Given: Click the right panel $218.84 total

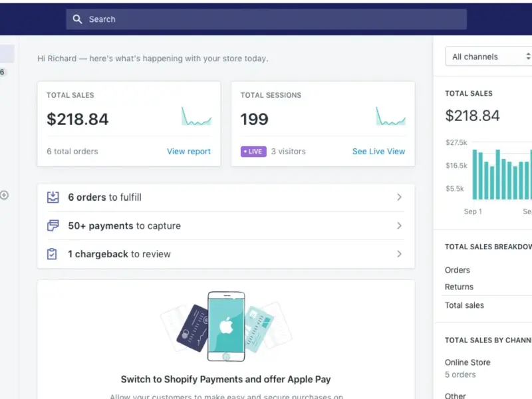Looking at the screenshot, I should (x=472, y=116).
